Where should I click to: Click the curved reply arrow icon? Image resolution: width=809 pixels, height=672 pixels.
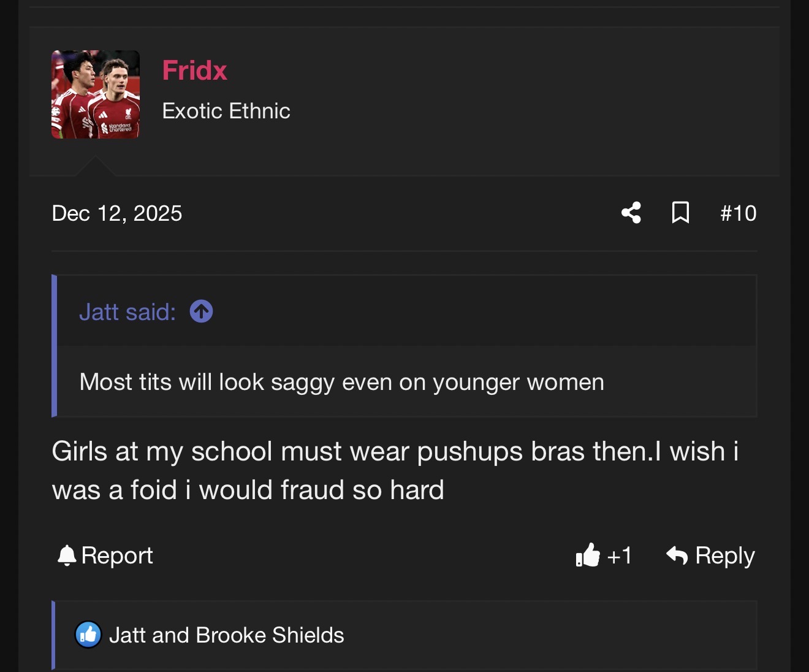(677, 556)
